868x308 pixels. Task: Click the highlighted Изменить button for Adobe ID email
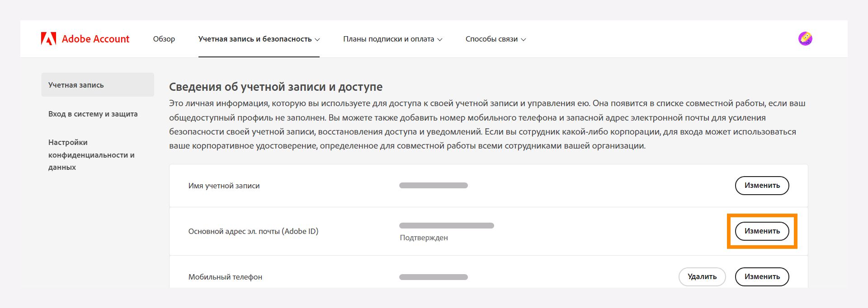click(x=762, y=231)
